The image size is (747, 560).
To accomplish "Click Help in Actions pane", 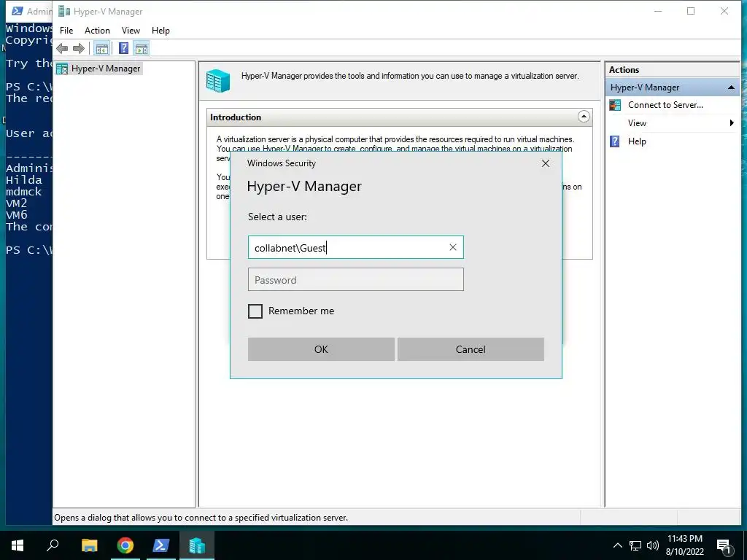I will (x=637, y=141).
